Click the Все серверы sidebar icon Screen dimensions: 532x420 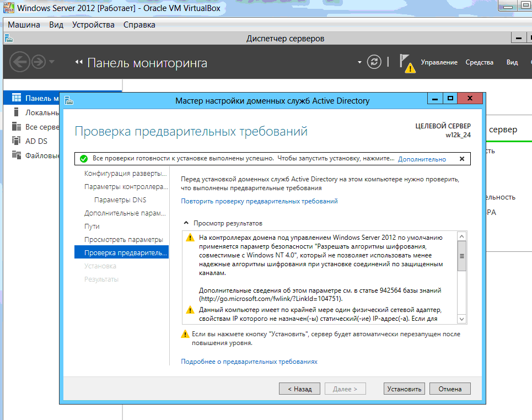(17, 126)
